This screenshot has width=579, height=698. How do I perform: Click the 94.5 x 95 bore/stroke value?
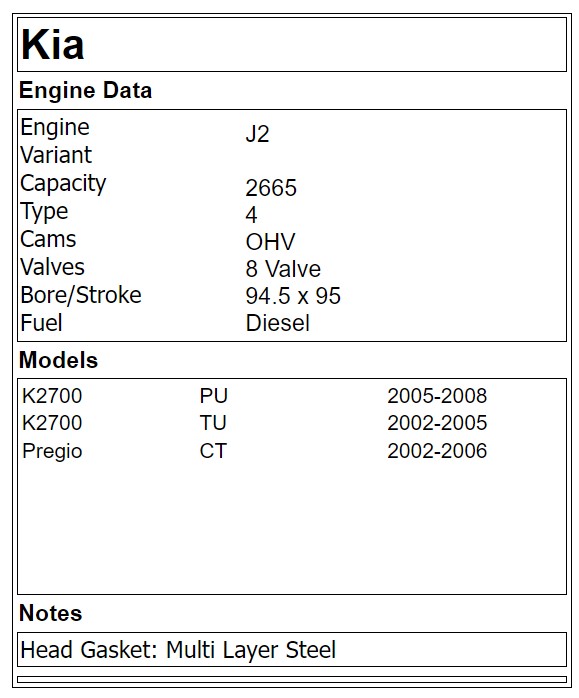pos(293,296)
